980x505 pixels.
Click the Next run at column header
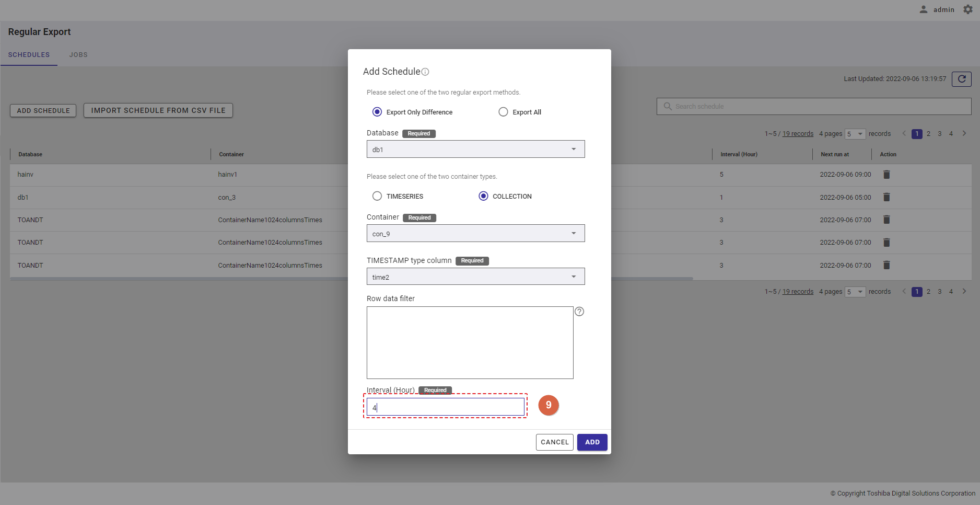tap(835, 154)
